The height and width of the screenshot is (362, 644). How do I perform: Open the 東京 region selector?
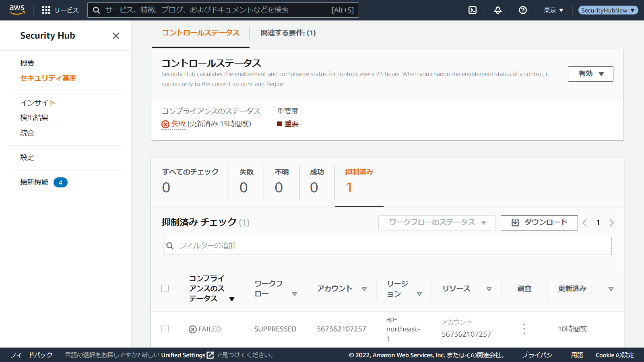(553, 10)
